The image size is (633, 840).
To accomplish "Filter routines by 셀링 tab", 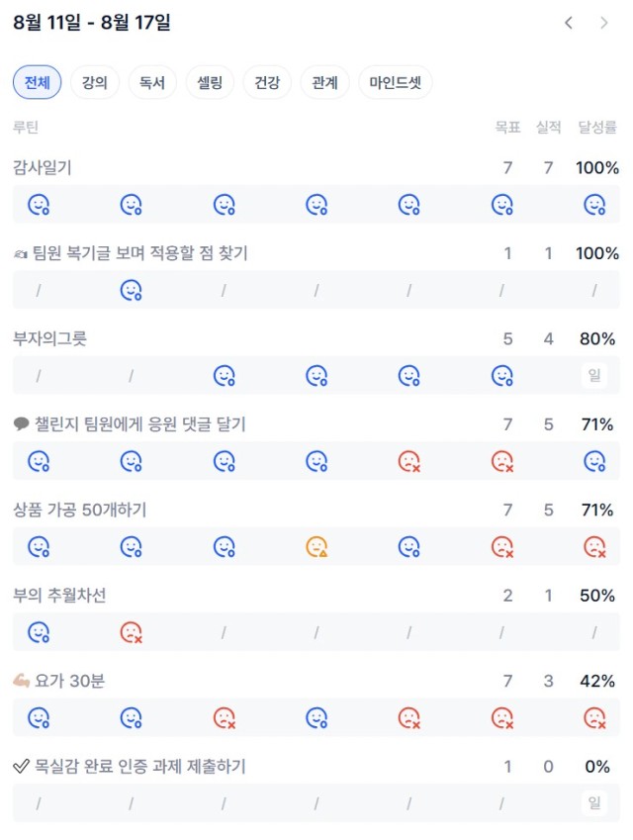I will [210, 82].
